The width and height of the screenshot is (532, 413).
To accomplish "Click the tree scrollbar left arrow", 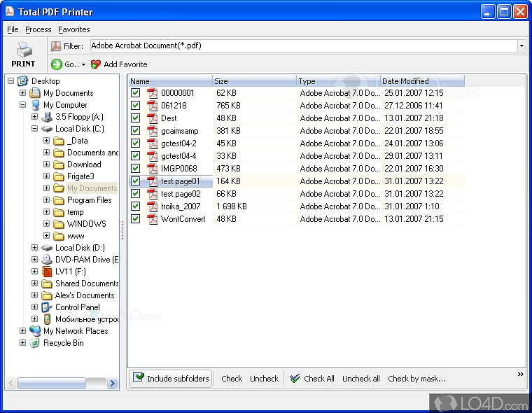I will click(x=11, y=384).
